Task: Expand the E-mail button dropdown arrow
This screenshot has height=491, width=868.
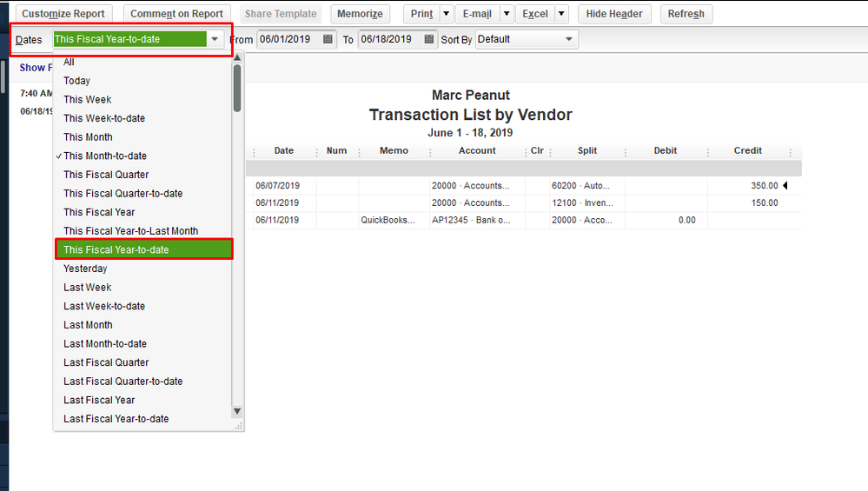Action: (506, 14)
